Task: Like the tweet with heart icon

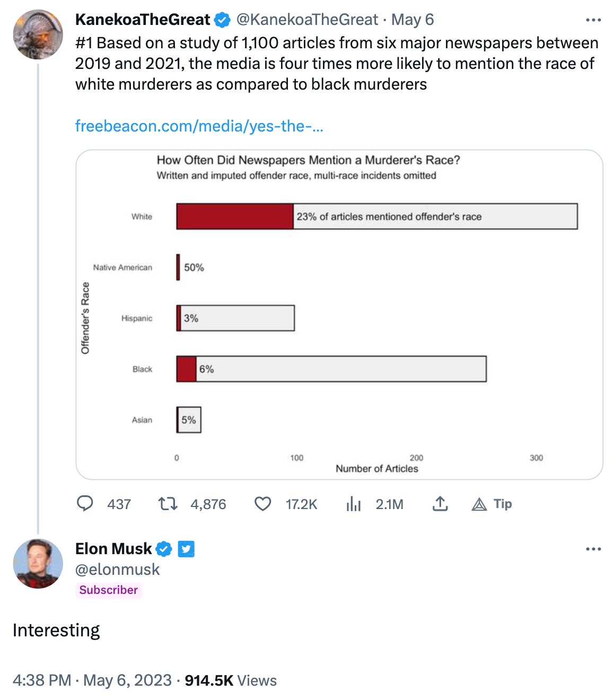Action: point(263,503)
